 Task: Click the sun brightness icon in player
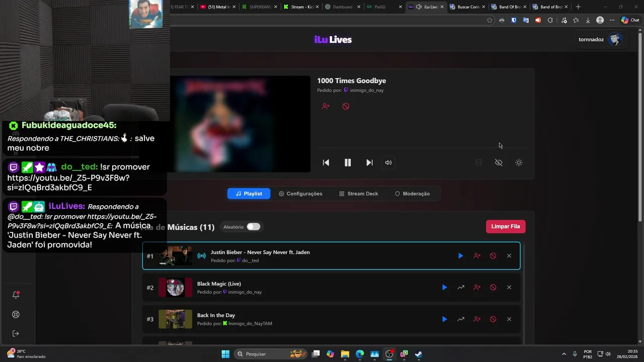519,162
